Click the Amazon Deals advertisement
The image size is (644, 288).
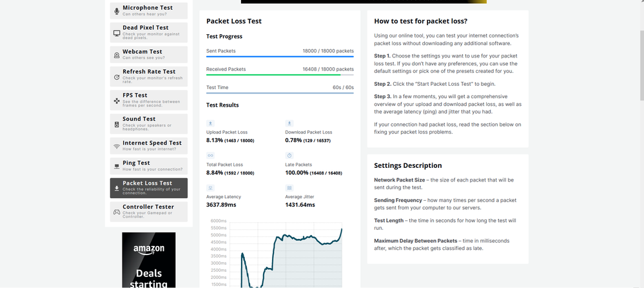coord(149,260)
